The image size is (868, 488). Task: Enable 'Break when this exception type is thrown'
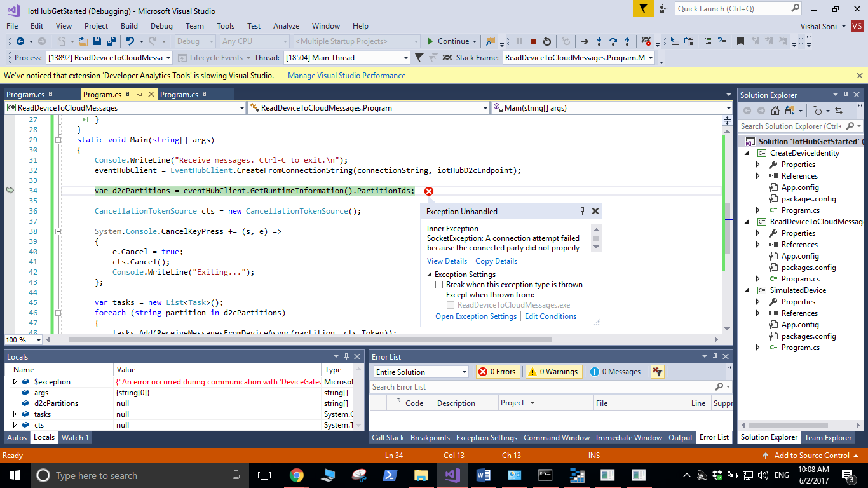(439, 285)
